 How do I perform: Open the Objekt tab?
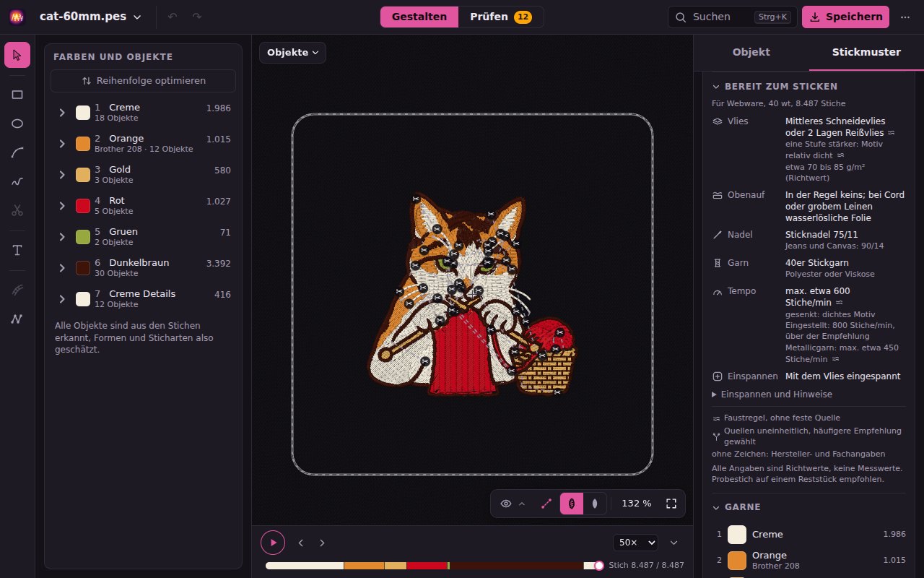[751, 52]
